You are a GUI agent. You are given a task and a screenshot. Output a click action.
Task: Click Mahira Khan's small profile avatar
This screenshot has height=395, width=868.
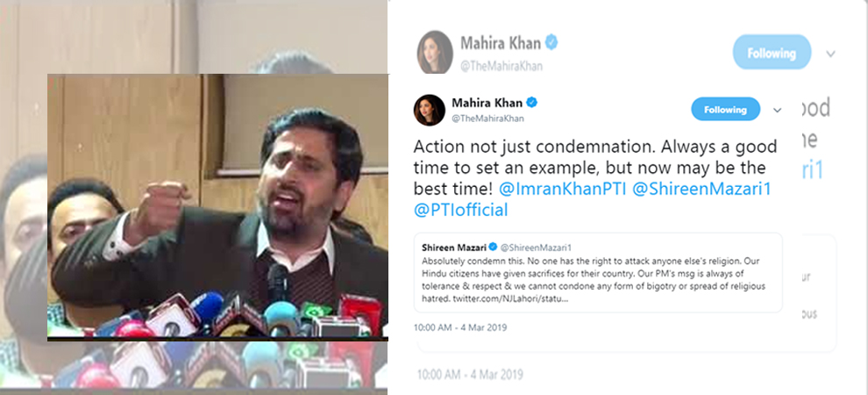(429, 110)
